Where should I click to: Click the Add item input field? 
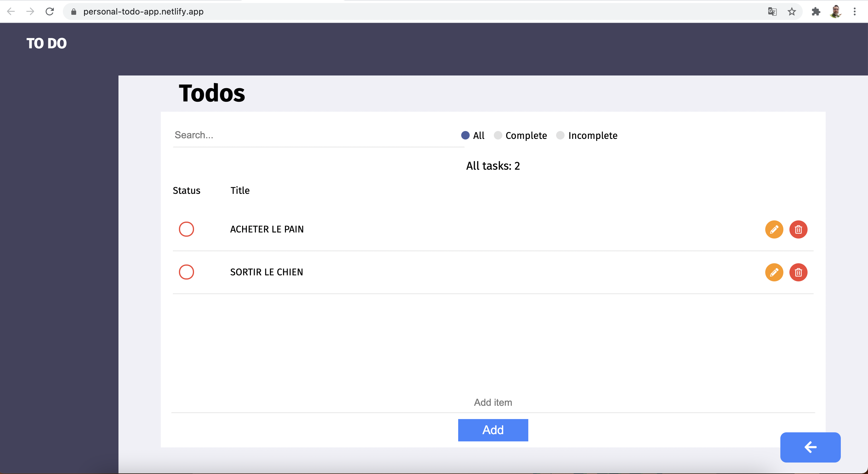(x=493, y=402)
